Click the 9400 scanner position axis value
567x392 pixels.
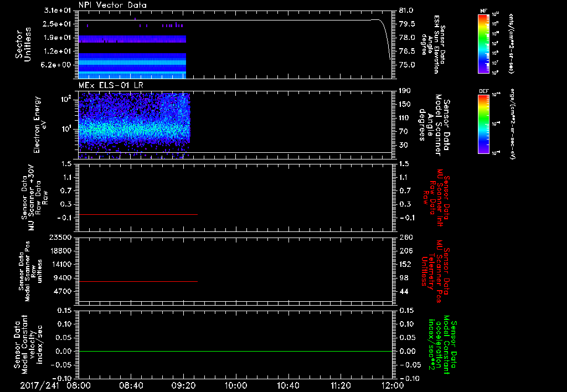pos(62,278)
